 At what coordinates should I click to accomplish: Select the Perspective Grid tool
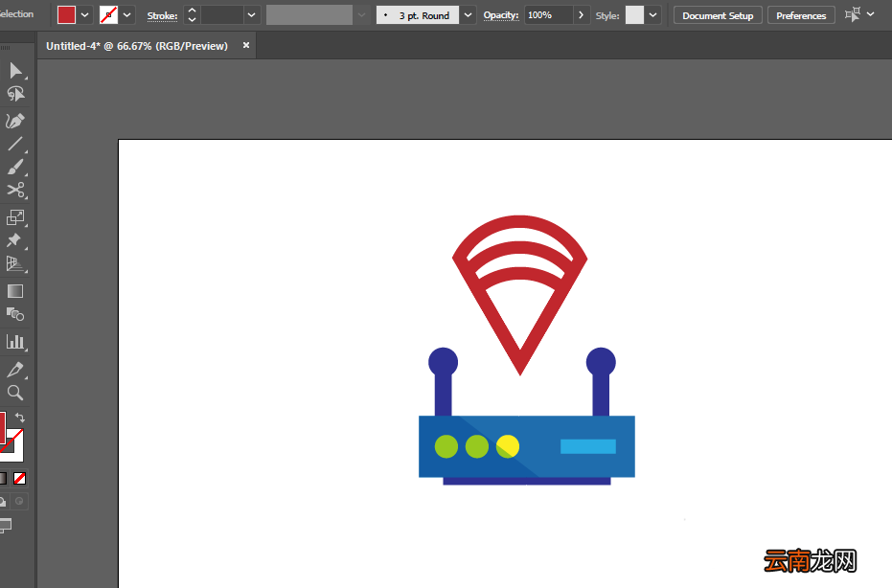point(15,264)
